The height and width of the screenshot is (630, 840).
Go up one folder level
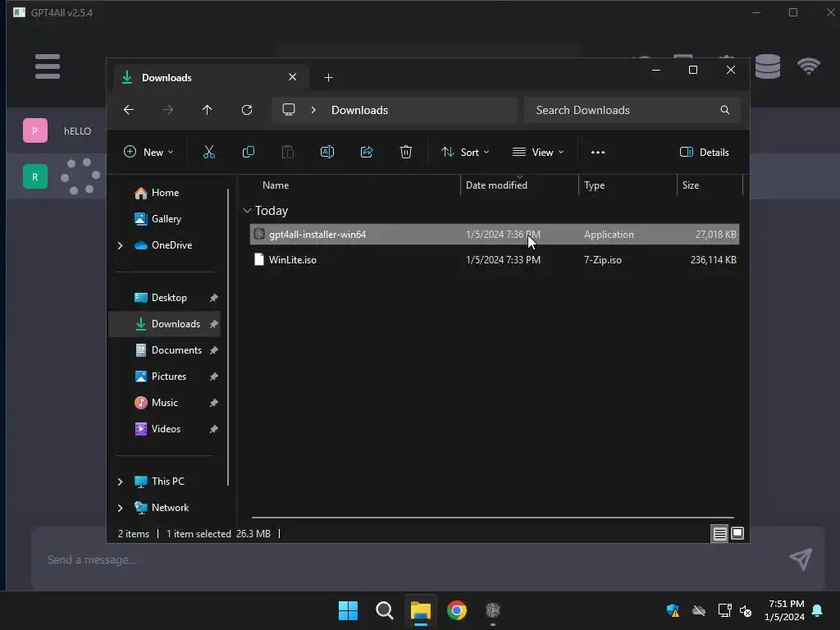208,110
